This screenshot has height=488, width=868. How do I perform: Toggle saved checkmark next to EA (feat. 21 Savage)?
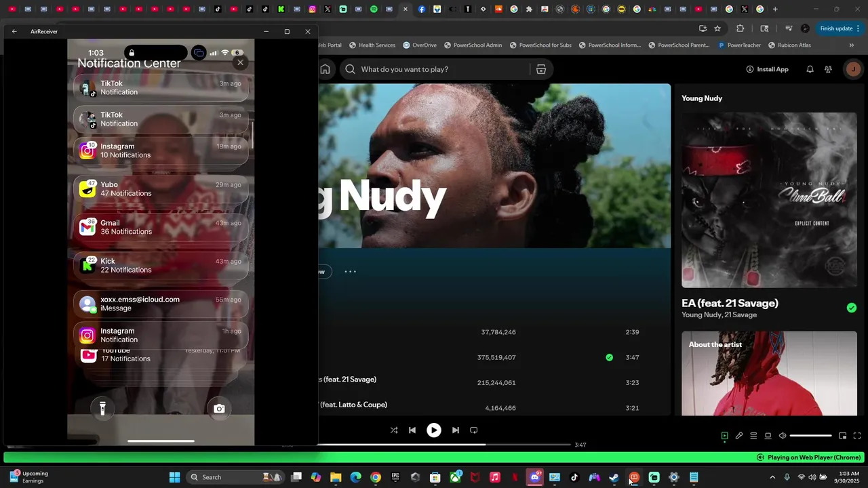852,308
